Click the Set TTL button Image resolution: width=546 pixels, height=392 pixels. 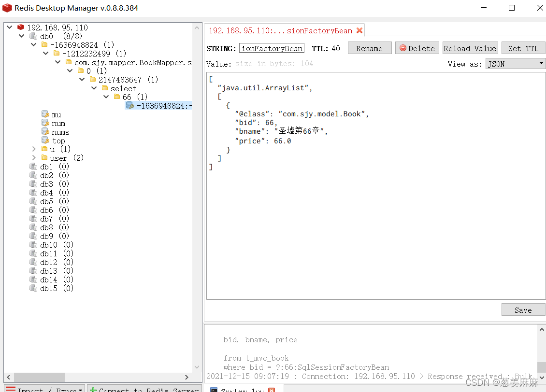coord(523,48)
